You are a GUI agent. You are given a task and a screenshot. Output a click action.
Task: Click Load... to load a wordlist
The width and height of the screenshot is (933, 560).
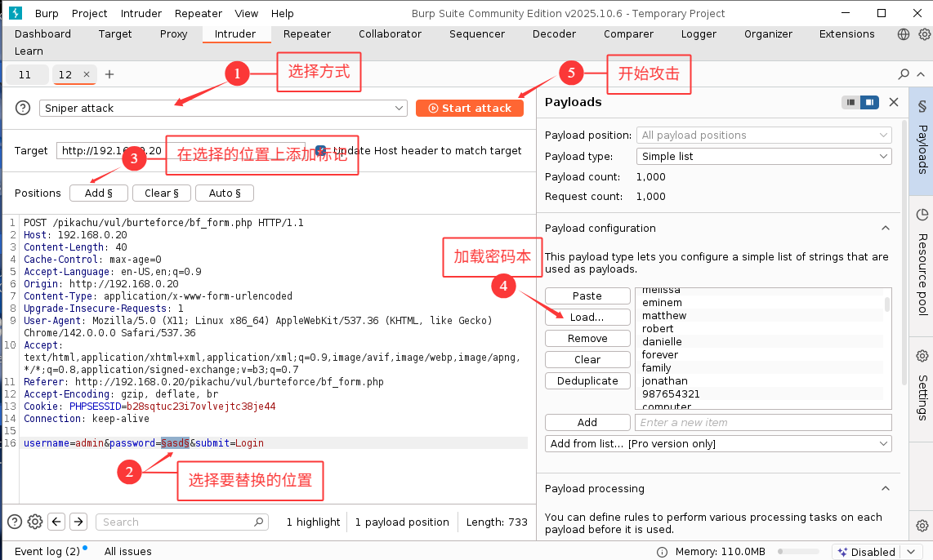pyautogui.click(x=587, y=318)
